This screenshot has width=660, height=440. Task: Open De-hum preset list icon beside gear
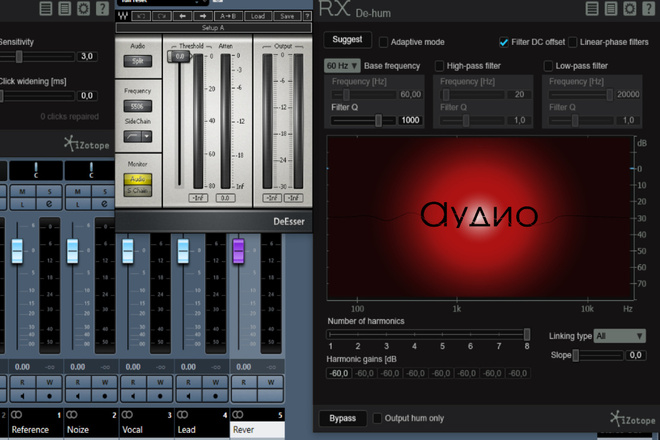coord(611,8)
